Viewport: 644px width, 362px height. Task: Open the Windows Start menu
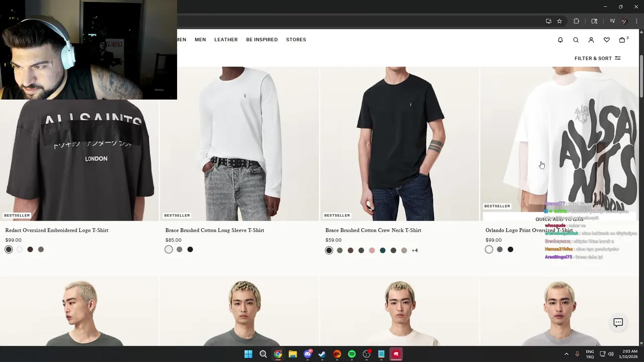click(x=248, y=354)
